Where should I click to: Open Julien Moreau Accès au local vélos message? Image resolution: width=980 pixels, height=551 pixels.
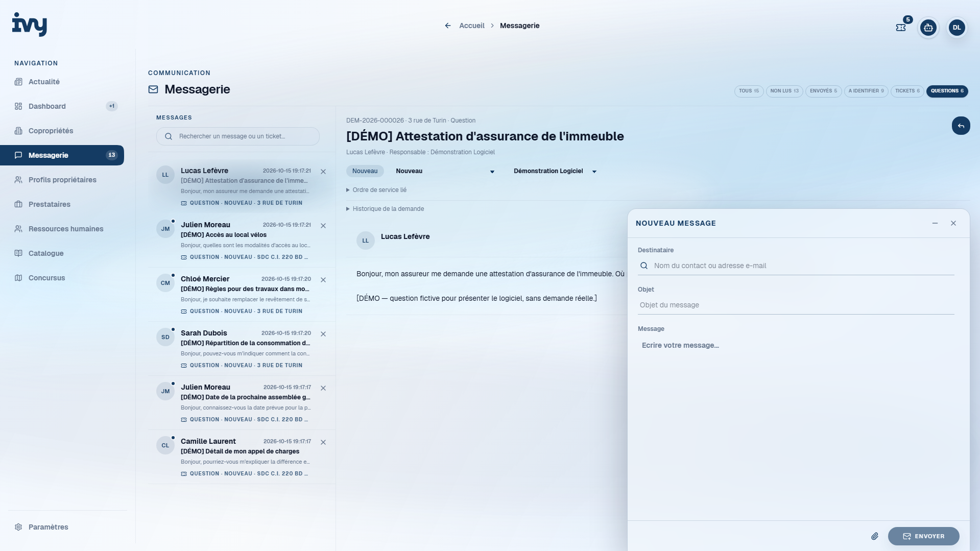(242, 241)
